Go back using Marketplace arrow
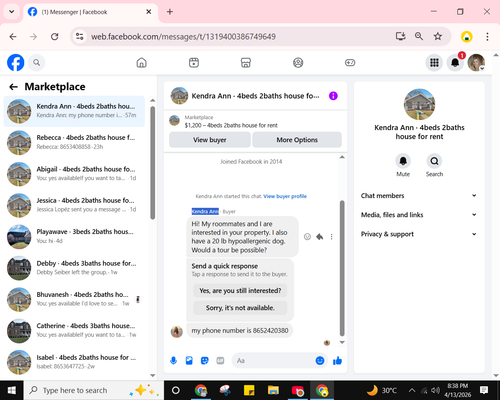 pos(13,87)
